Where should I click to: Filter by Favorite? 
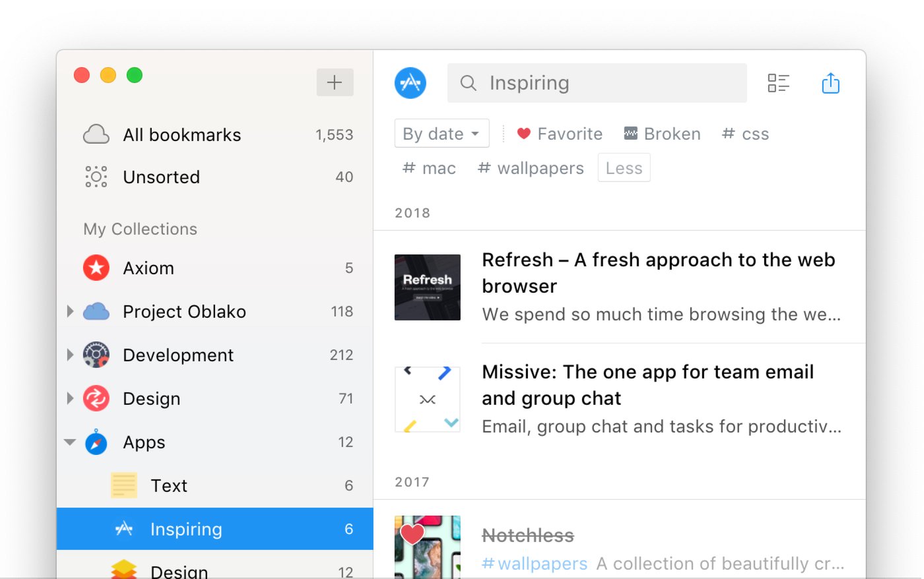click(560, 134)
